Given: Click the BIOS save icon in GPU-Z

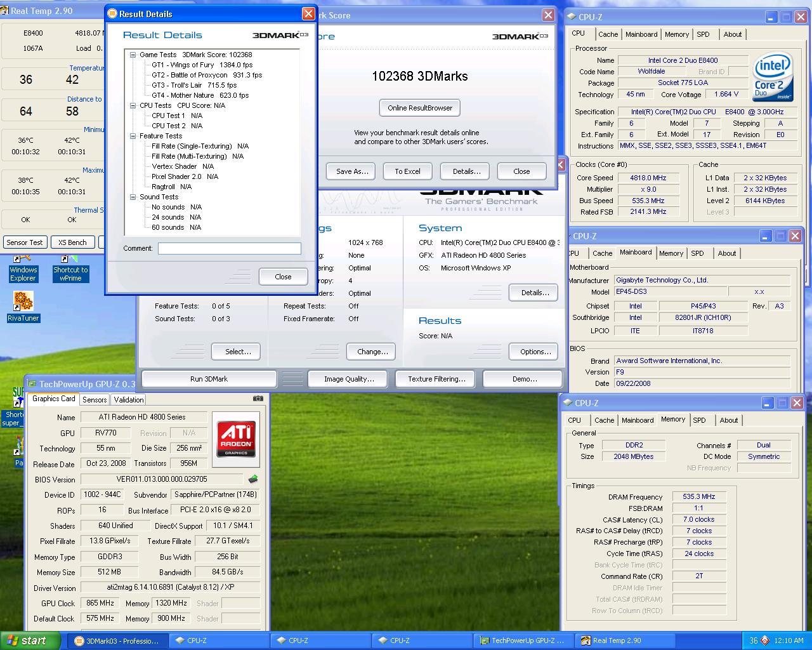Looking at the screenshot, I should 253,479.
